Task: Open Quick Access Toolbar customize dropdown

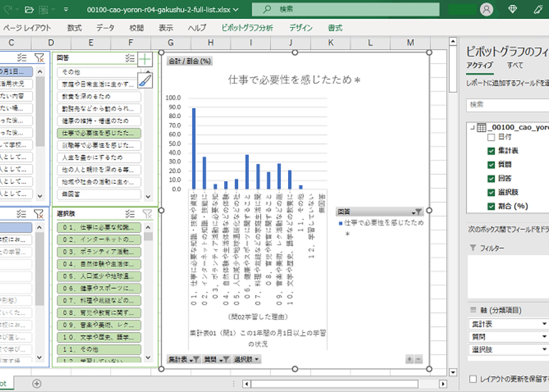Action: click(x=66, y=10)
